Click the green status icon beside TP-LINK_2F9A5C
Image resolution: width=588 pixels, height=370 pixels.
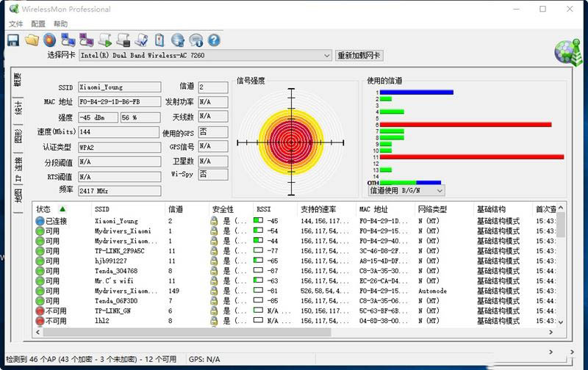40,251
